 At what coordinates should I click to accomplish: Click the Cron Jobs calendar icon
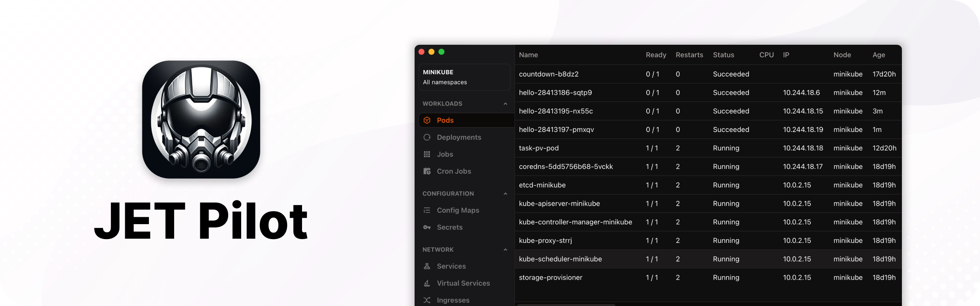tap(427, 171)
